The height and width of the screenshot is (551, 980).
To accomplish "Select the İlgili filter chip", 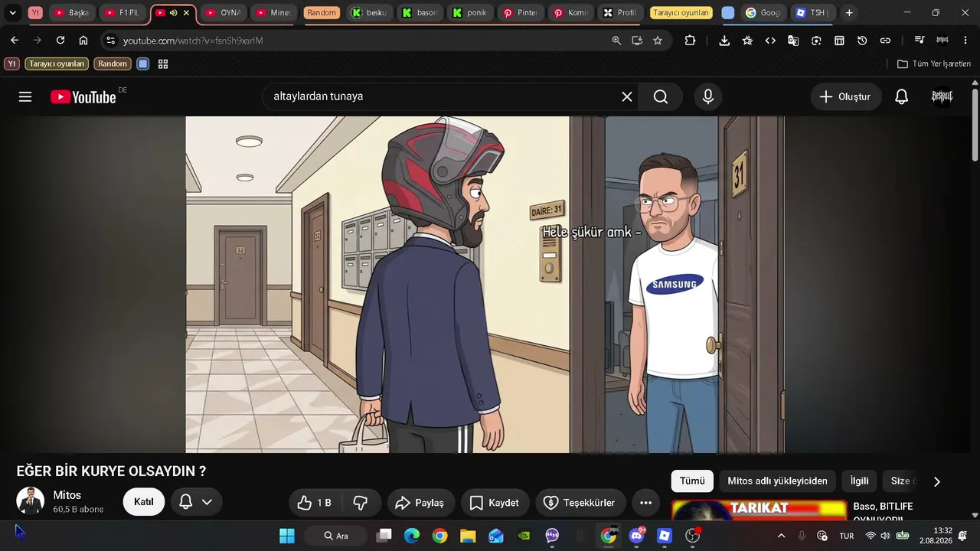I will (x=860, y=481).
